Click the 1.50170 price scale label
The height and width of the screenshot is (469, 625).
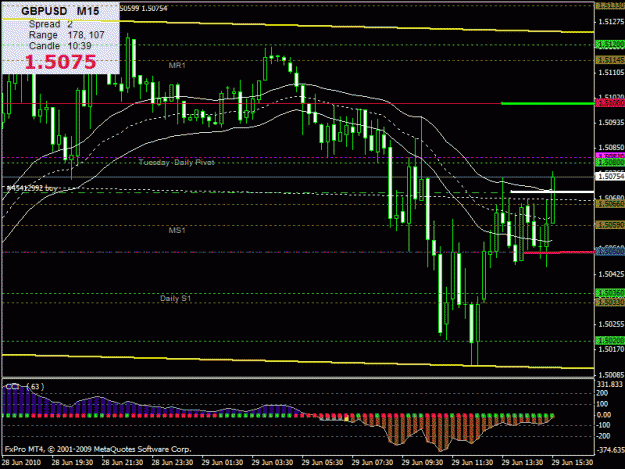[611, 349]
